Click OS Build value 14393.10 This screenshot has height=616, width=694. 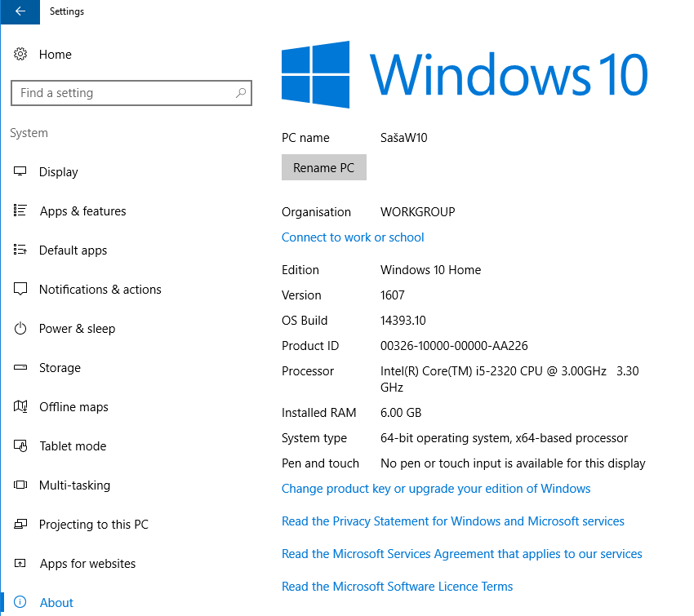click(403, 321)
